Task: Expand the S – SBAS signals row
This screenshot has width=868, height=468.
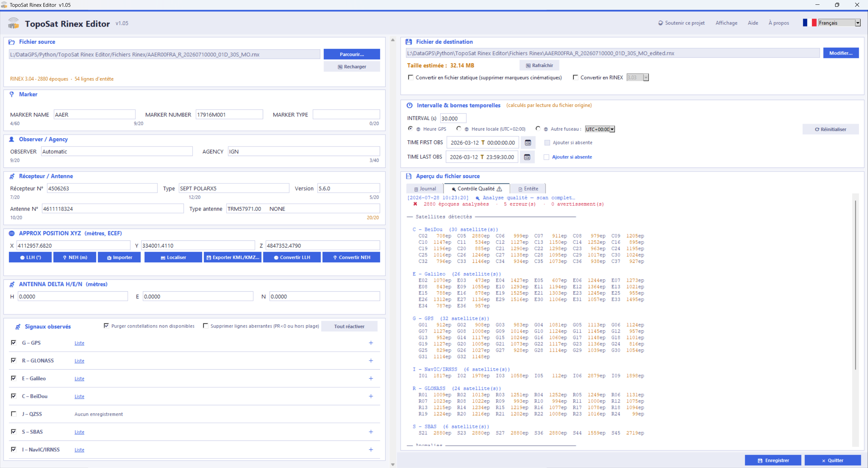Action: pyautogui.click(x=371, y=432)
